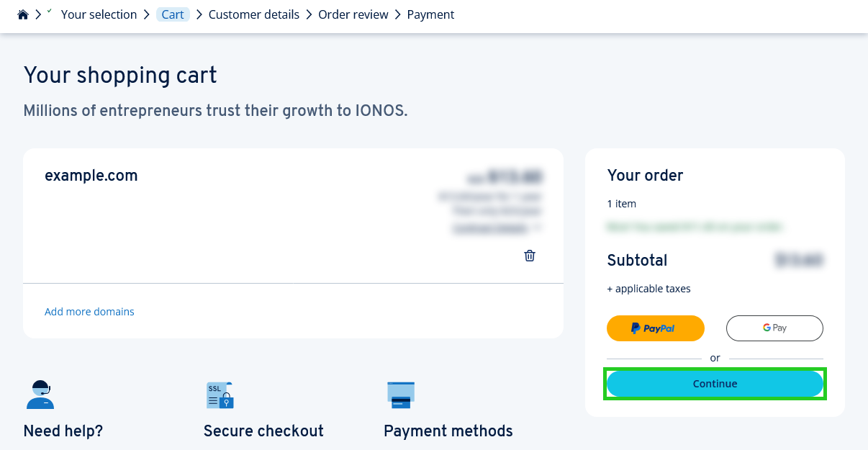Remove example.com using the trash icon
The width and height of the screenshot is (868, 450).
click(530, 256)
